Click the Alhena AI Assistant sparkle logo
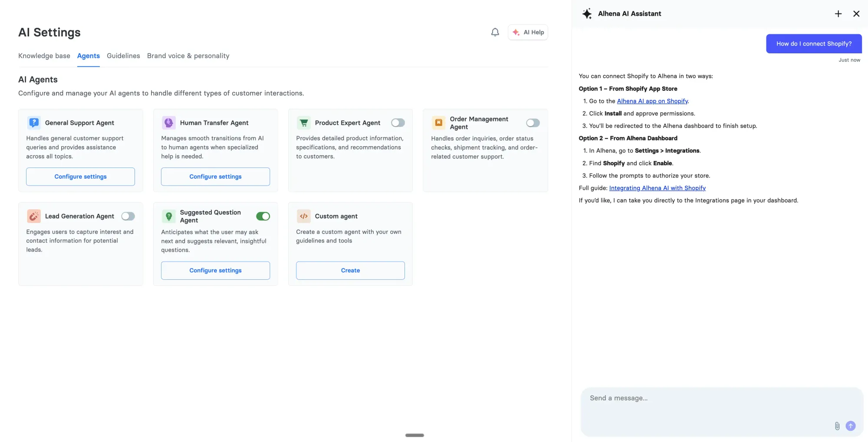 587,13
